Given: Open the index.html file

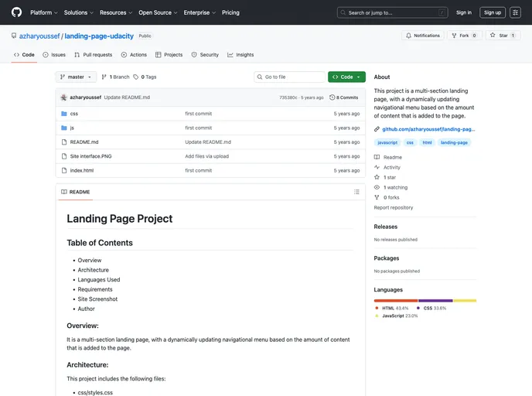Looking at the screenshot, I should (x=82, y=170).
